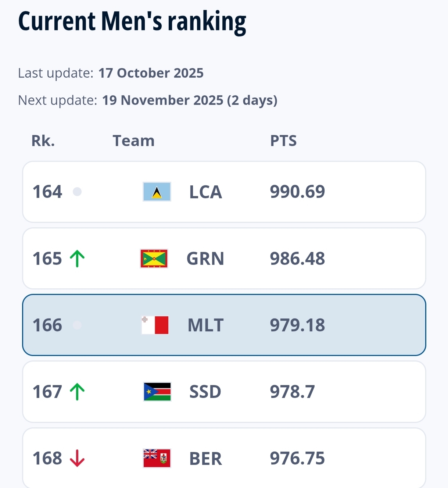Click the Current Men's ranking heading
Screen dimensions: 448x488
(x=132, y=21)
